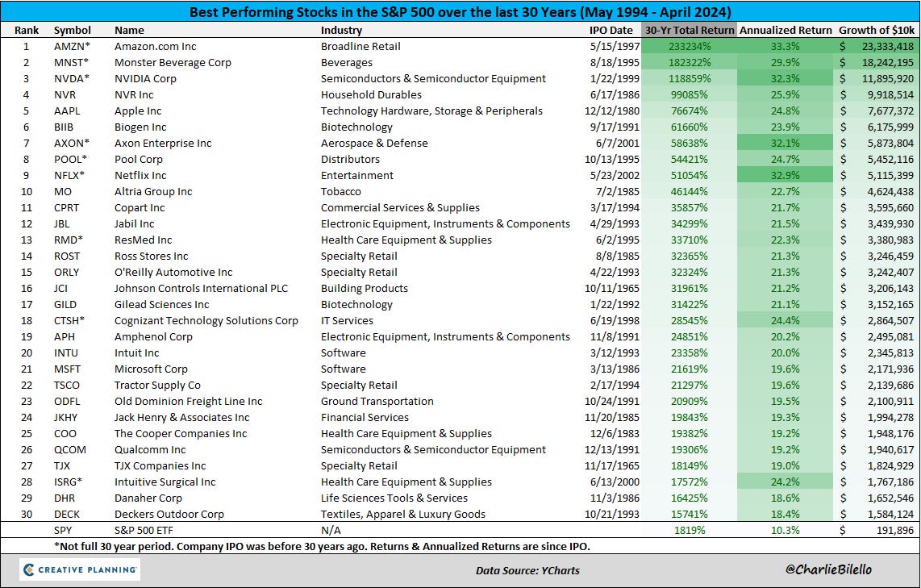The image size is (921, 588).
Task: Select the Symbol column header
Action: (73, 30)
